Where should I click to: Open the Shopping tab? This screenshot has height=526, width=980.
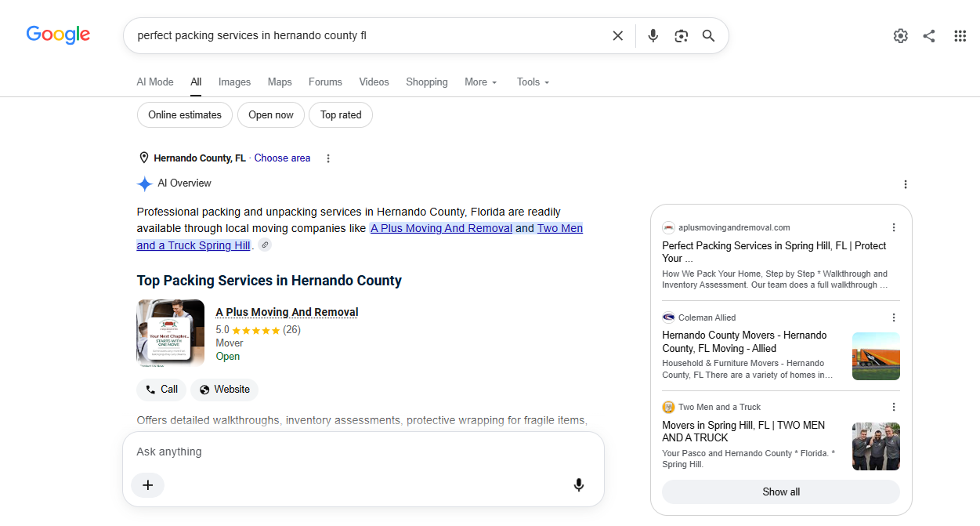click(x=427, y=82)
